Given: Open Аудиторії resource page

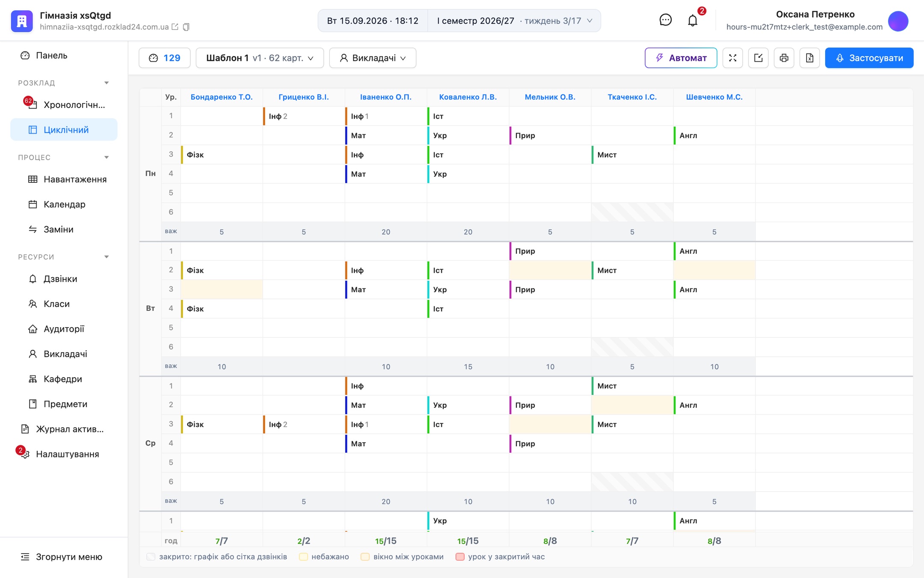Looking at the screenshot, I should (x=64, y=329).
